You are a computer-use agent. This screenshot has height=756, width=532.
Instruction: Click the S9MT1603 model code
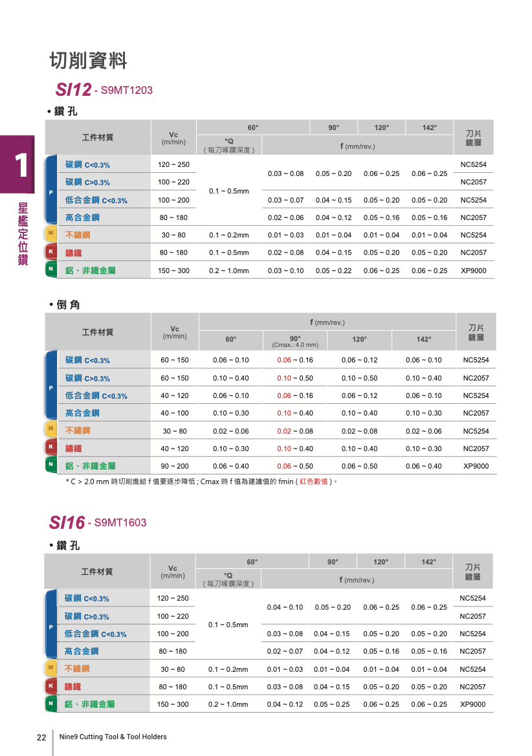click(120, 523)
